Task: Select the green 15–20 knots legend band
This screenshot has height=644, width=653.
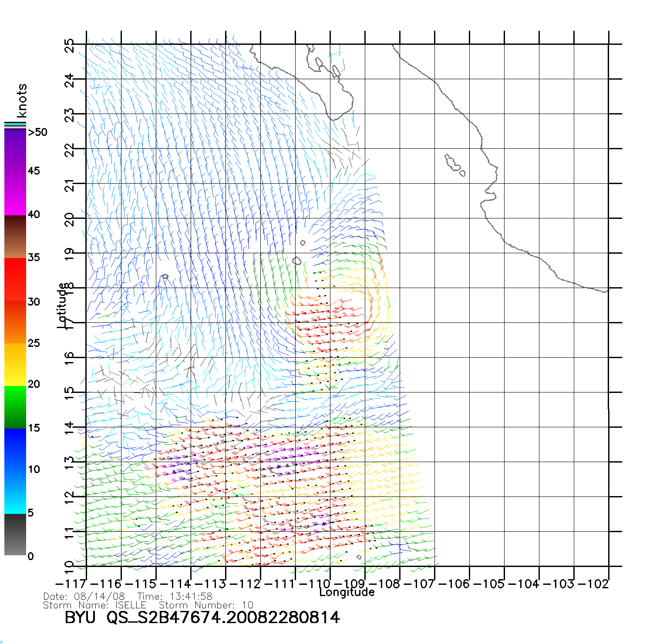Action: pos(15,407)
